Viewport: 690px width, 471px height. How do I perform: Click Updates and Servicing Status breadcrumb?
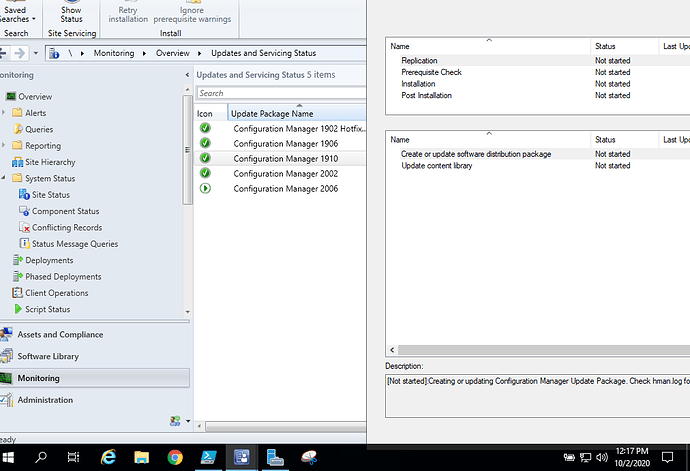(x=264, y=53)
